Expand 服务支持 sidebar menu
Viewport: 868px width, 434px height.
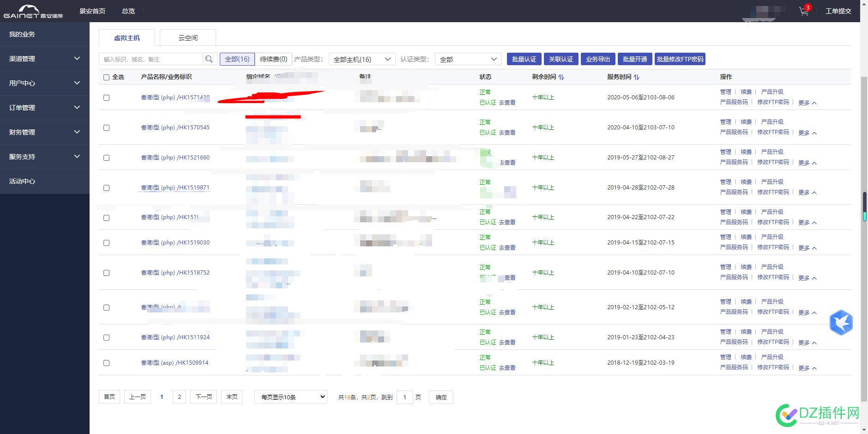click(45, 157)
